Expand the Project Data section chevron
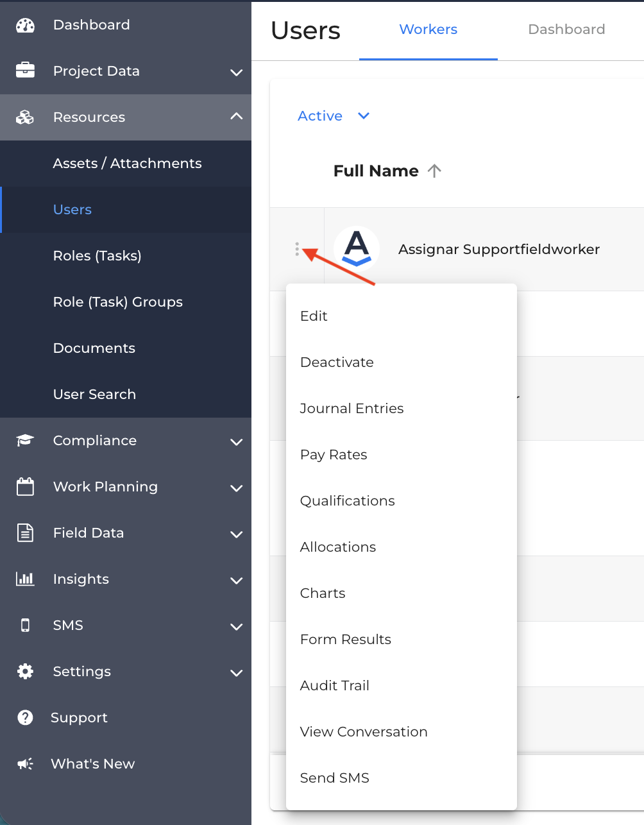This screenshot has width=644, height=825. (x=236, y=72)
